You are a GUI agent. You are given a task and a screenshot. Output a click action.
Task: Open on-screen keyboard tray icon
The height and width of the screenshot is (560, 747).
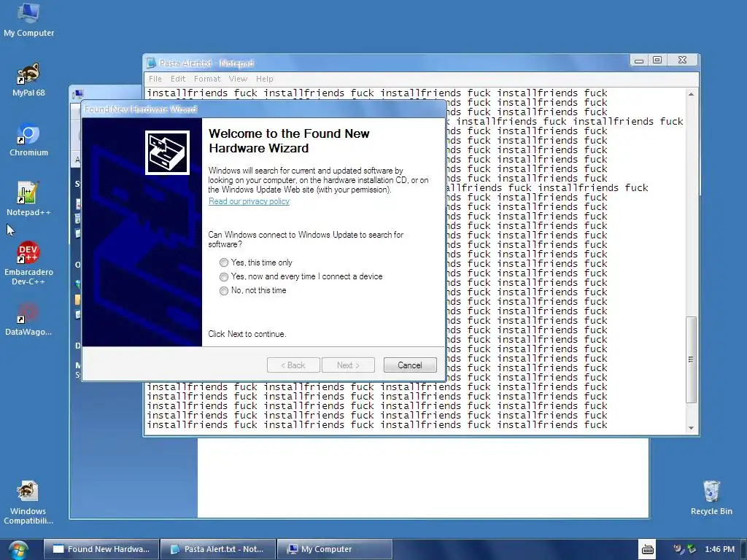pyautogui.click(x=648, y=550)
